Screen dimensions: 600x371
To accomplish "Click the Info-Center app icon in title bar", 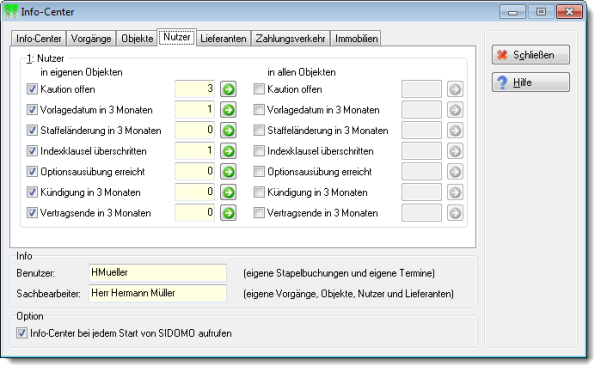I will 11,11.
